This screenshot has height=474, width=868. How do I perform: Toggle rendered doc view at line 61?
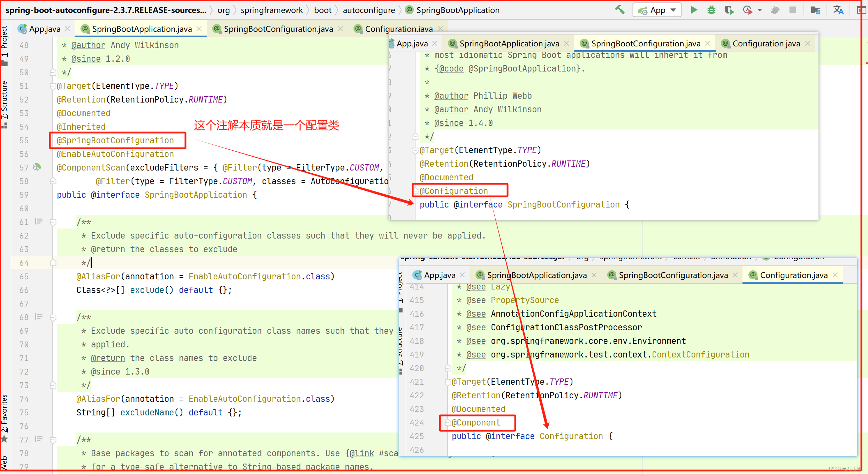click(39, 221)
